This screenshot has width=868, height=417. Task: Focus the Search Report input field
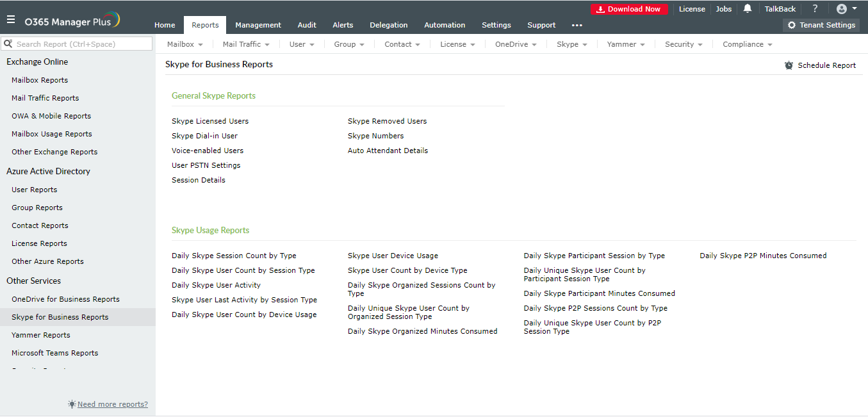tap(78, 44)
